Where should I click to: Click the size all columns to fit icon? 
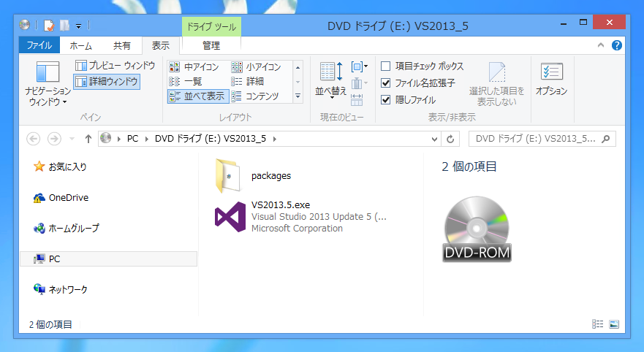357,100
